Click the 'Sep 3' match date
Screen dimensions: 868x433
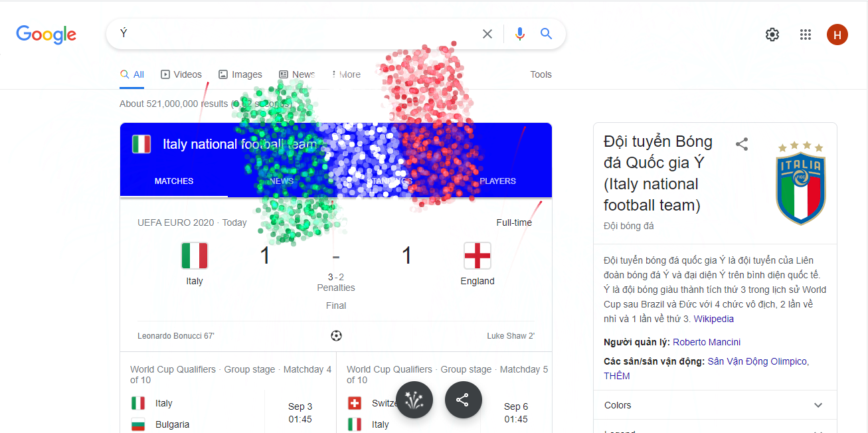coord(300,406)
